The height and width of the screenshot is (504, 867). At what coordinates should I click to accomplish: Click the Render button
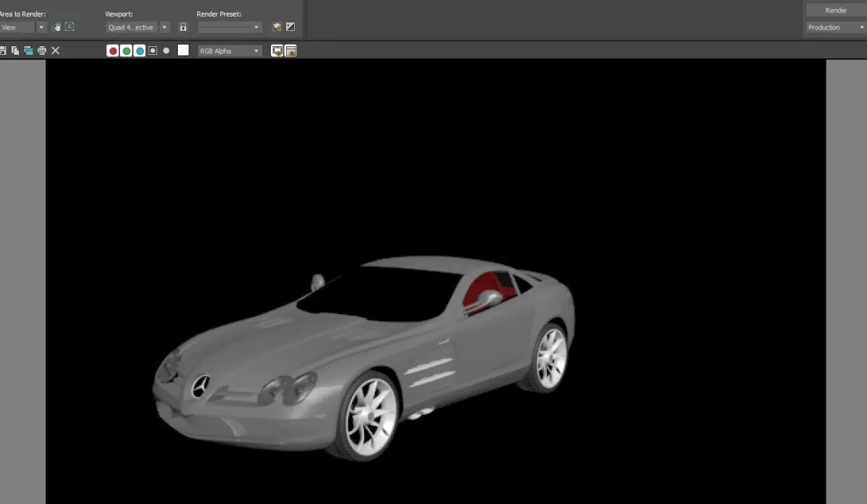tap(836, 10)
